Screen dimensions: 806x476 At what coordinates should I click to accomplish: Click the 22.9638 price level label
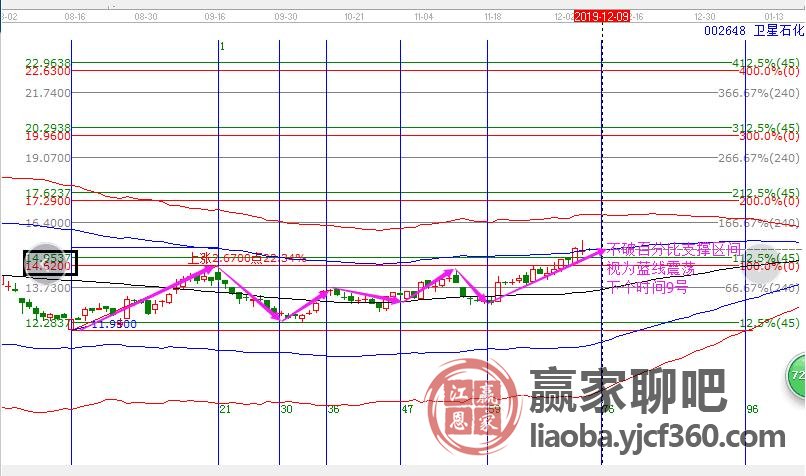click(48, 63)
